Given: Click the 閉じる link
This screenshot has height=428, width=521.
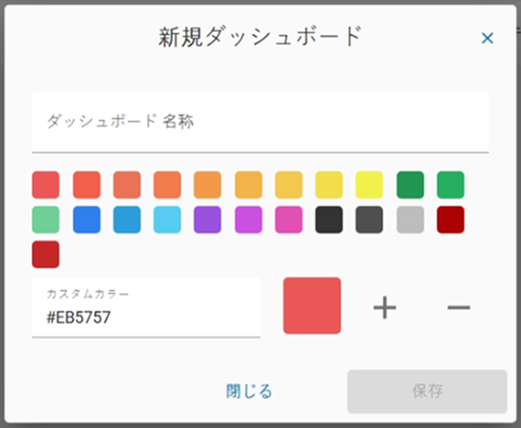Looking at the screenshot, I should (249, 391).
